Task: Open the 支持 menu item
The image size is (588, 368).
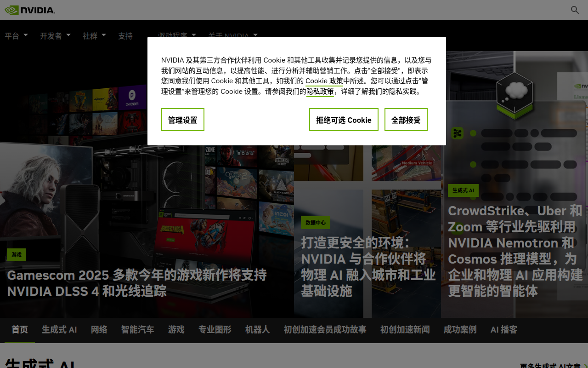Action: [x=125, y=35]
